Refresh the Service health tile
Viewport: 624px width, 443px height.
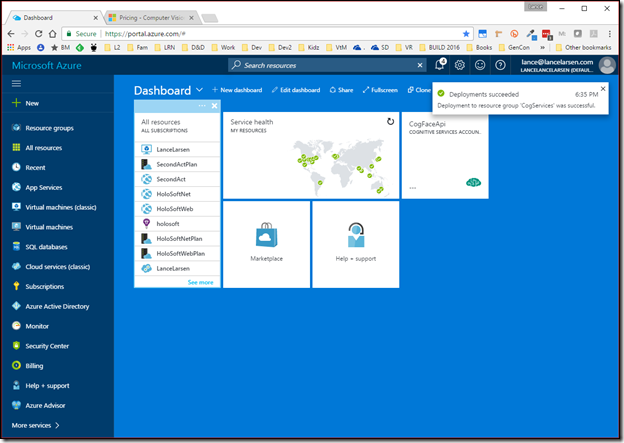[x=390, y=121]
